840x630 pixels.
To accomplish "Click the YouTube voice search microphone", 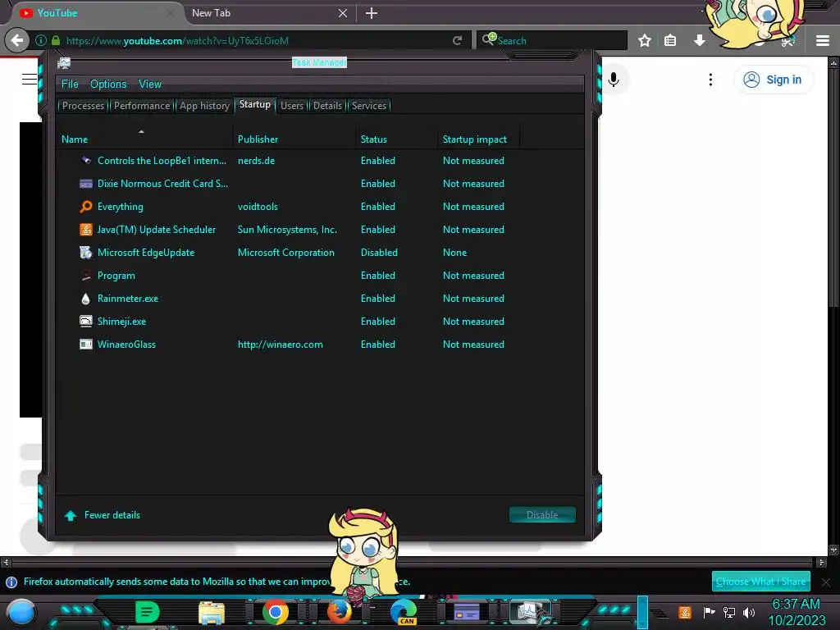I will click(x=614, y=80).
